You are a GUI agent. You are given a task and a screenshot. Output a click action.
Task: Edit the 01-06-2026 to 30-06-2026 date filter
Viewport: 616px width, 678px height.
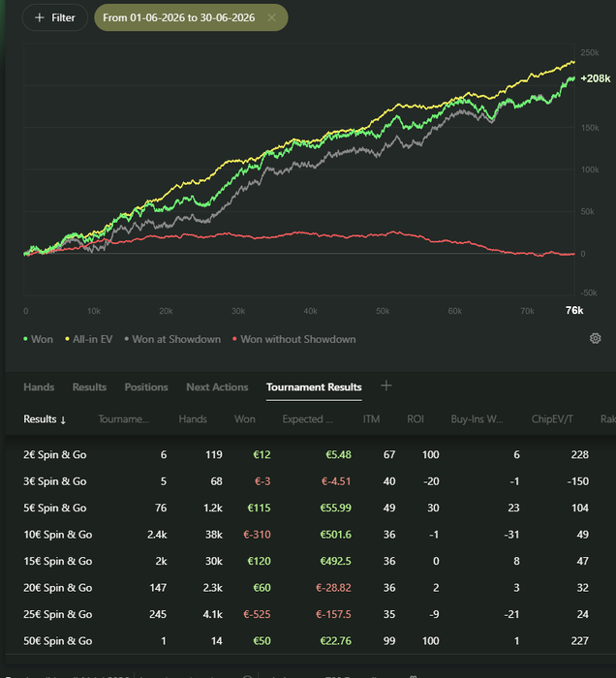(x=178, y=17)
